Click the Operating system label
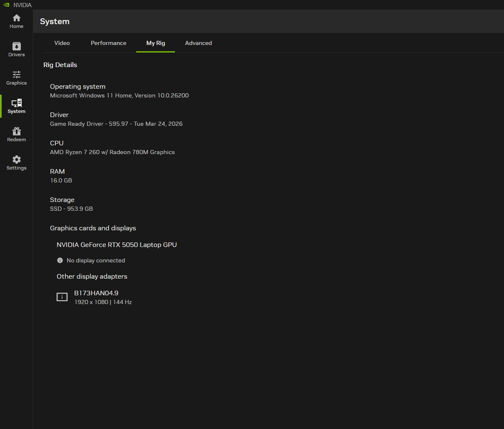Screen dimensions: 504x429 [78, 87]
